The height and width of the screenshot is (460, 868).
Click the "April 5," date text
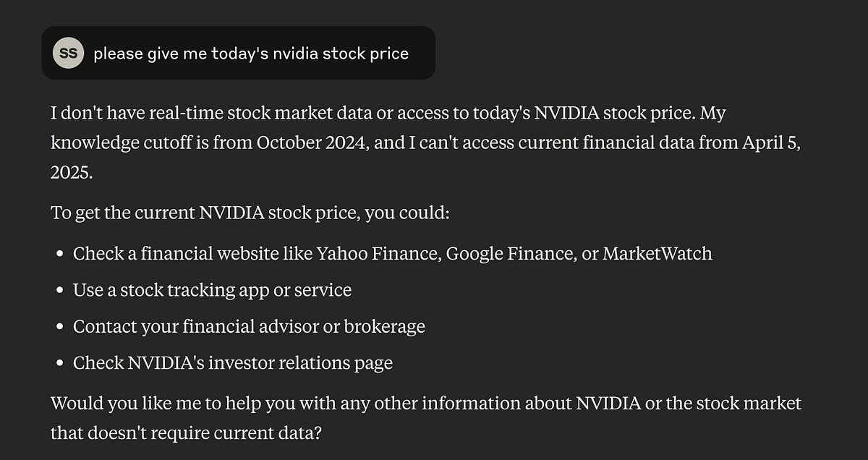tap(772, 142)
